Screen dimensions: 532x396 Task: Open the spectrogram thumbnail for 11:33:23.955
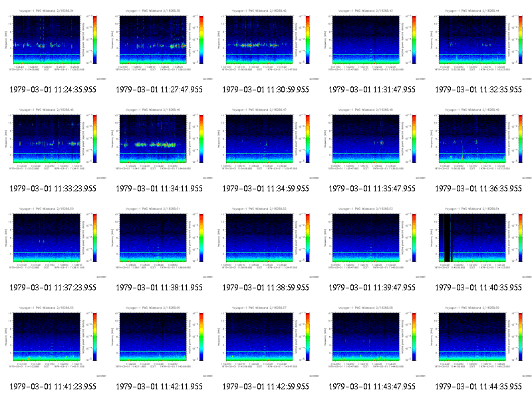click(x=53, y=143)
